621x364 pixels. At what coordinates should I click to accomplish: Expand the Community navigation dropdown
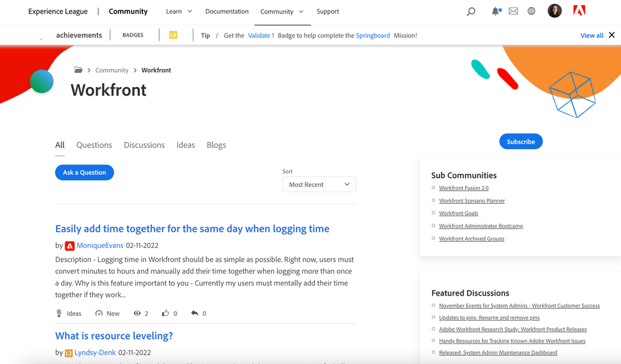(282, 12)
